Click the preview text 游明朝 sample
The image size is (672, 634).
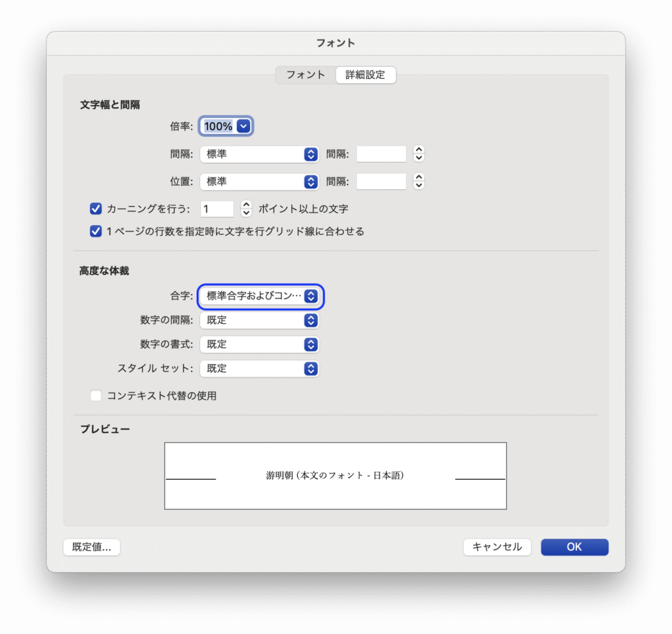(x=335, y=475)
